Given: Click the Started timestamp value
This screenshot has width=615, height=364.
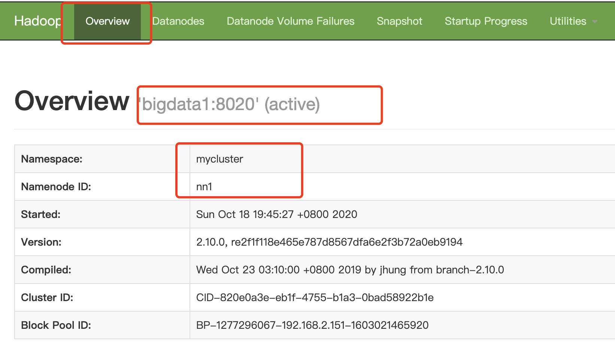Looking at the screenshot, I should coord(276,215).
